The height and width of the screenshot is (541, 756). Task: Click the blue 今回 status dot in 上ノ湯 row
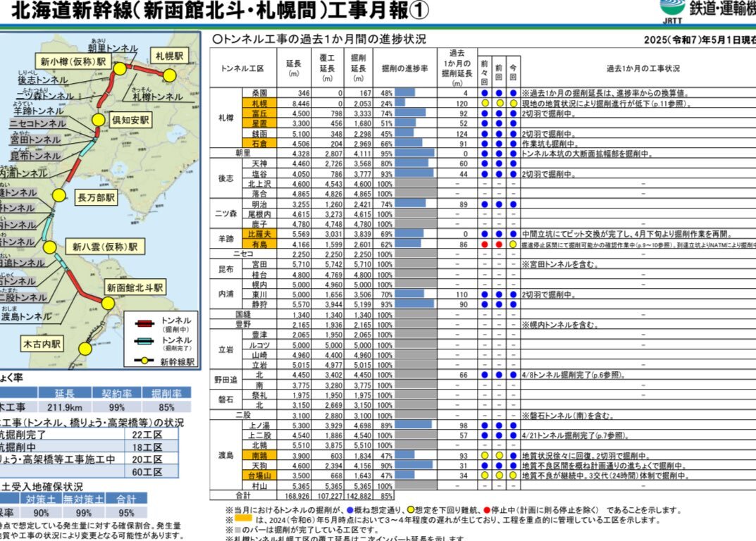tap(513, 425)
